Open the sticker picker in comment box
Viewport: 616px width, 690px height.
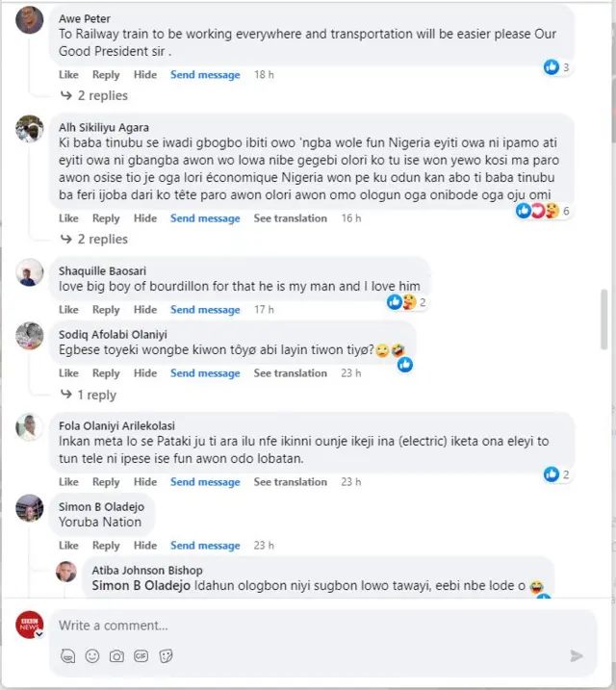tap(166, 655)
